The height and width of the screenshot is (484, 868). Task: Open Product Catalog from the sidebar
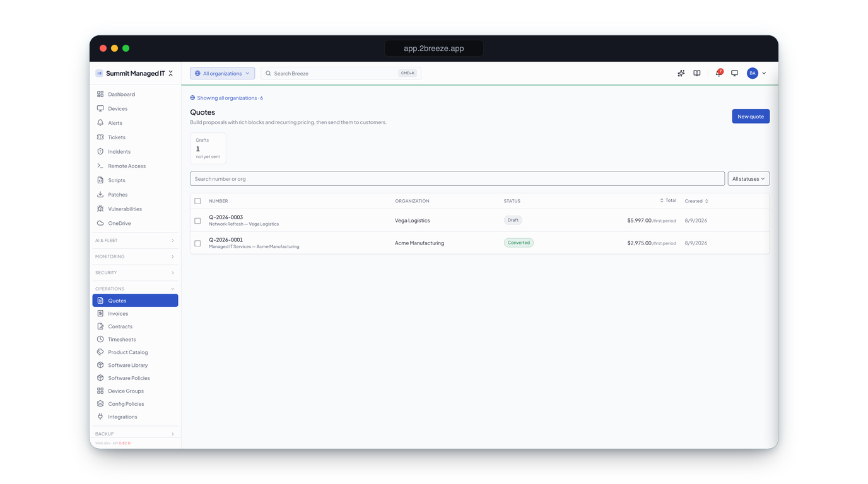(x=135, y=352)
